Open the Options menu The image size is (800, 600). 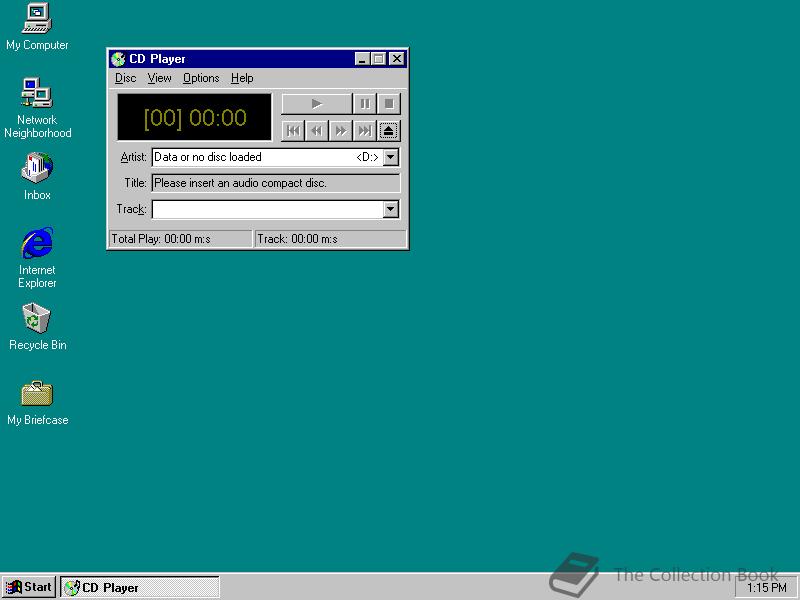tap(201, 78)
